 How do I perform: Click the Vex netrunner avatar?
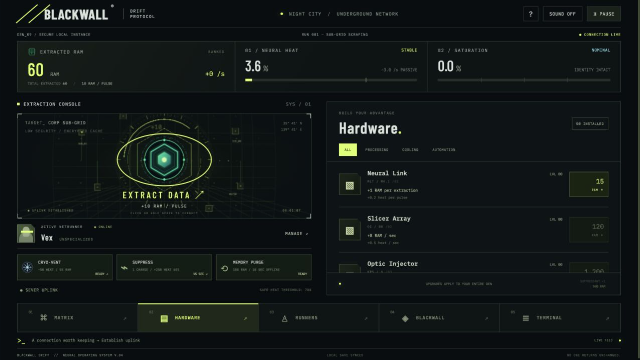(x=26, y=233)
